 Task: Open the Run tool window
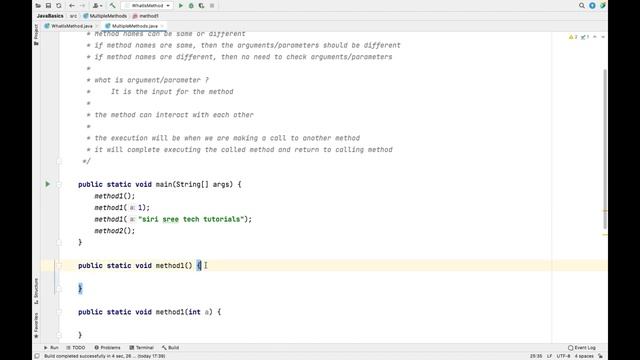click(x=51, y=347)
